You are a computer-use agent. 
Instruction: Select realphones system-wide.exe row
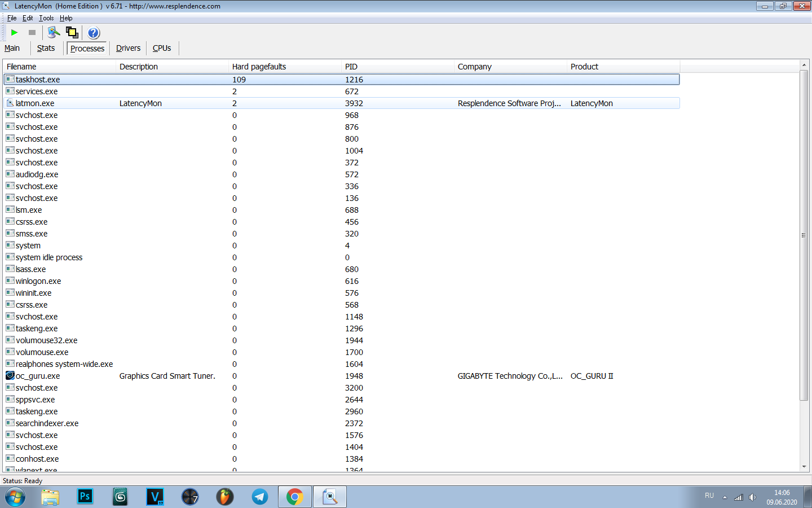point(342,364)
